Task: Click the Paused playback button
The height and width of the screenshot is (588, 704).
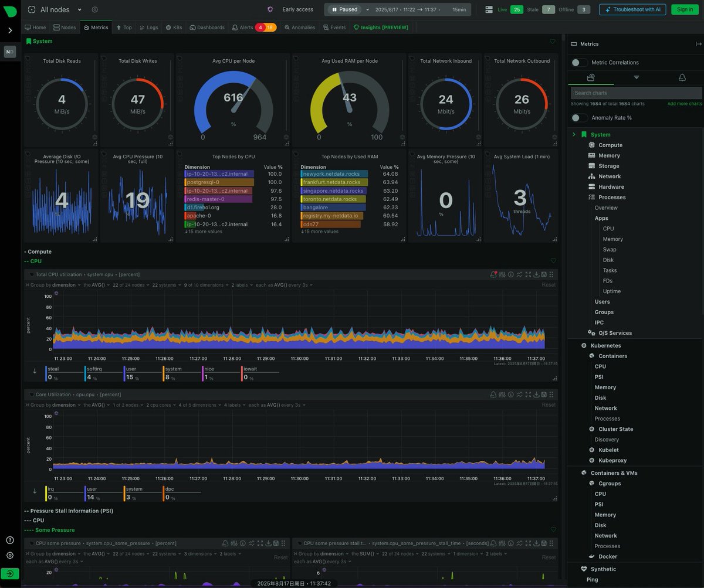Action: pos(344,9)
